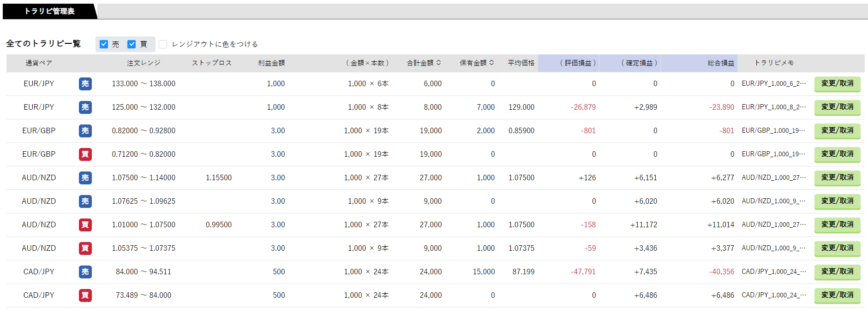Click the buy badge for CAD/JPY 73.489～84.000

pos(85,295)
